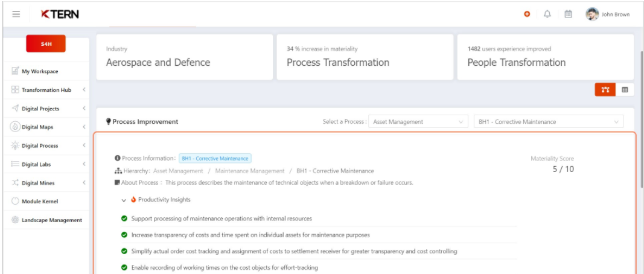Screen dimensions: 644x274
Task: Click the Digital Maps sidebar icon
Action: pyautogui.click(x=15, y=127)
